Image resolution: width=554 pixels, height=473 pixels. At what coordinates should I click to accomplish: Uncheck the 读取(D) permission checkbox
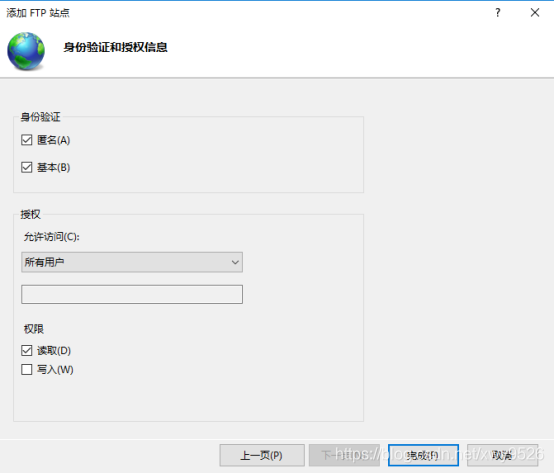click(26, 350)
